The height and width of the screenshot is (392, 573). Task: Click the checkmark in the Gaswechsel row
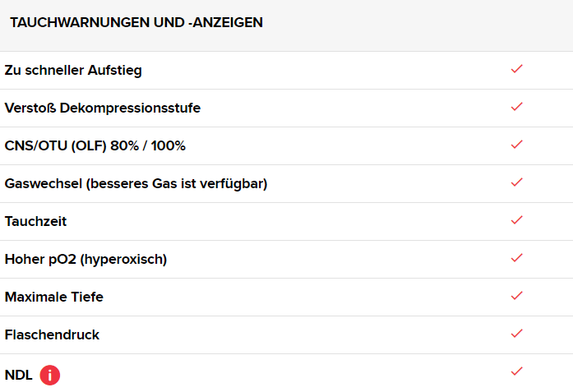click(516, 182)
